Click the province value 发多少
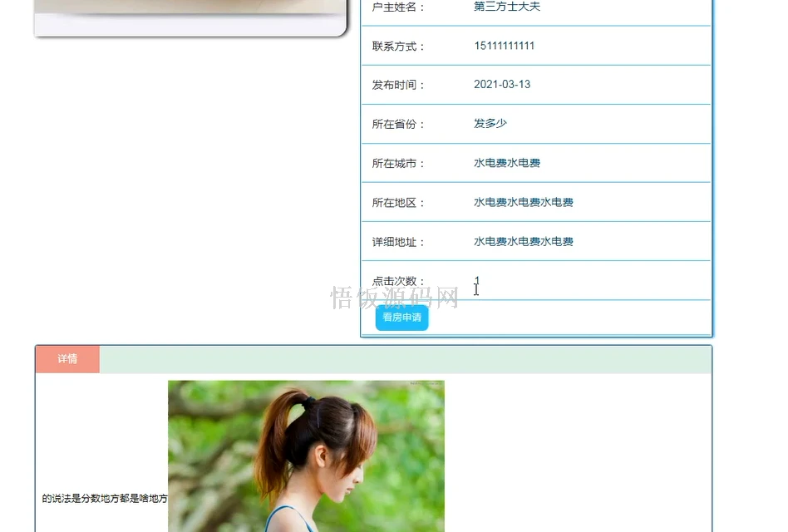Screen dimensions: 788x532 point(490,123)
